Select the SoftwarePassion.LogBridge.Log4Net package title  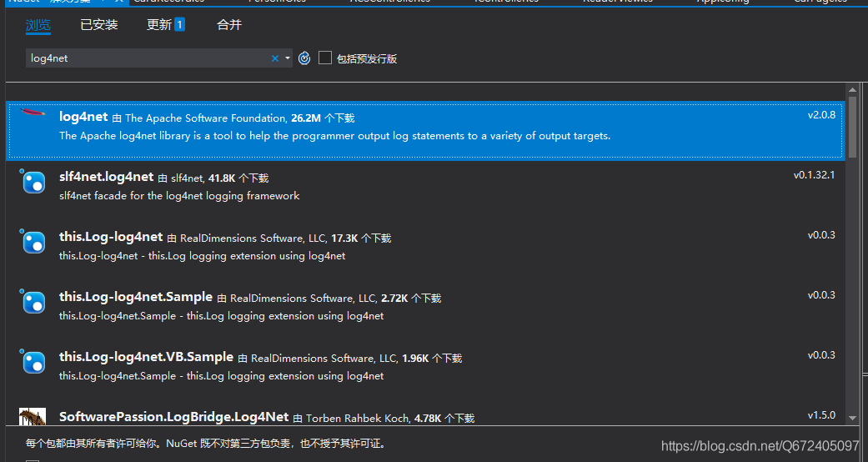point(173,417)
